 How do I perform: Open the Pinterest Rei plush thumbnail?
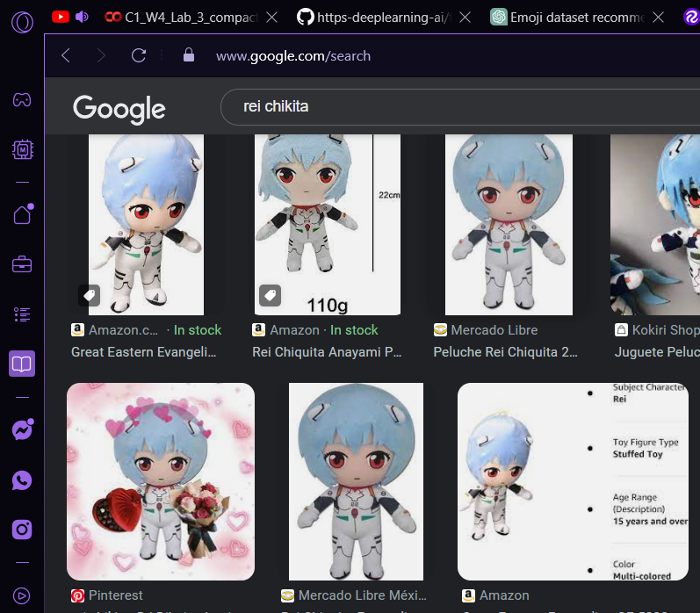pos(161,481)
